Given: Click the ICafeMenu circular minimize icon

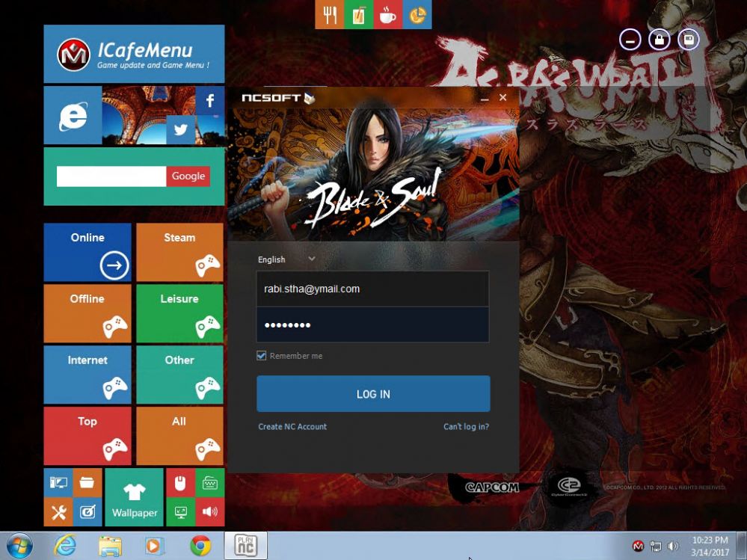Looking at the screenshot, I should [x=630, y=40].
